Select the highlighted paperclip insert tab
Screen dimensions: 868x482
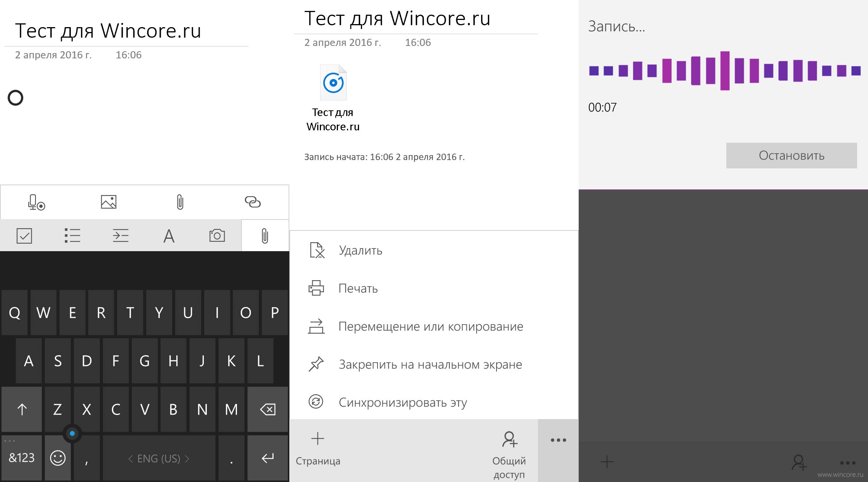pos(265,235)
